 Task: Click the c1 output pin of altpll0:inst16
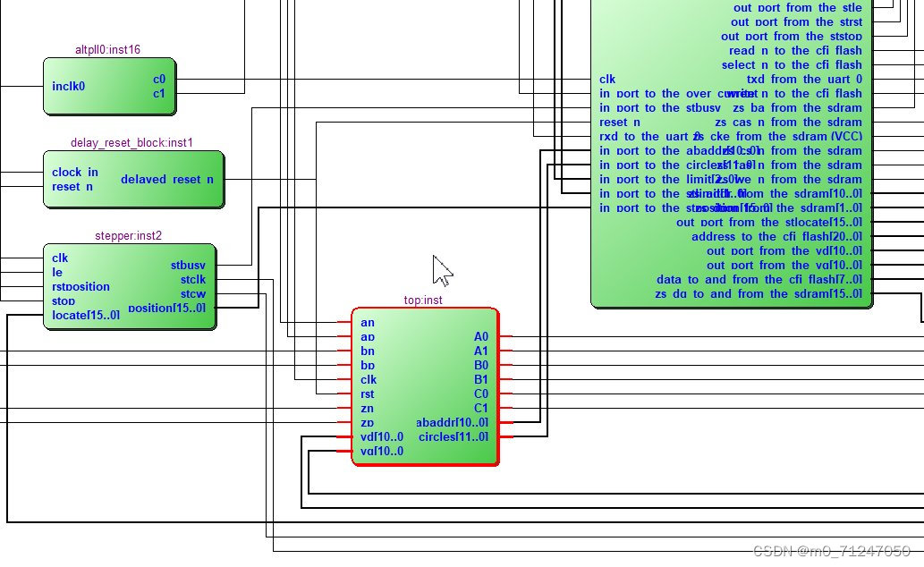pos(161,93)
